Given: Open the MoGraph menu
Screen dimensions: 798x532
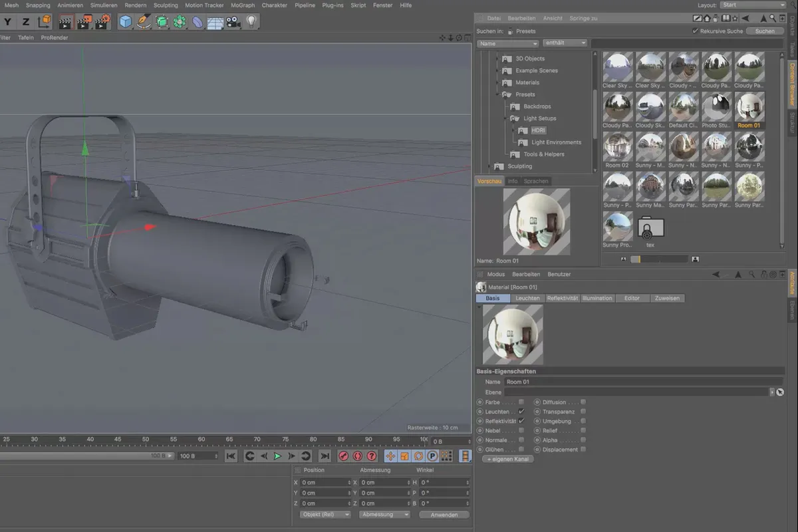Looking at the screenshot, I should coord(242,5).
